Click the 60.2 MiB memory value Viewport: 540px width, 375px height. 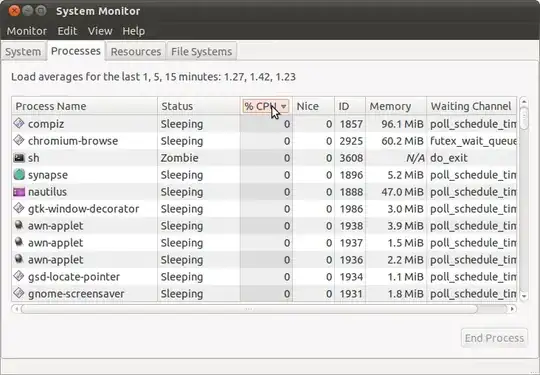click(402, 141)
